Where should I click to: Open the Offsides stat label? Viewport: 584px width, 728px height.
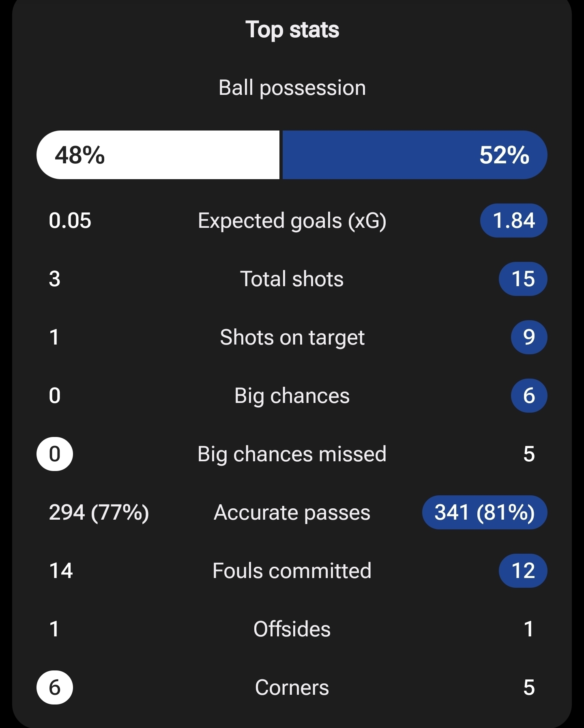click(x=292, y=630)
